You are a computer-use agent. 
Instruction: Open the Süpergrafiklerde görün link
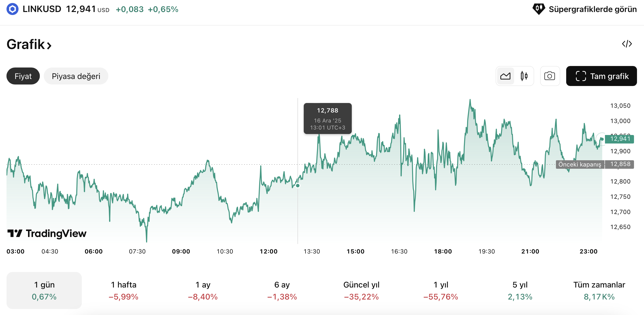592,9
